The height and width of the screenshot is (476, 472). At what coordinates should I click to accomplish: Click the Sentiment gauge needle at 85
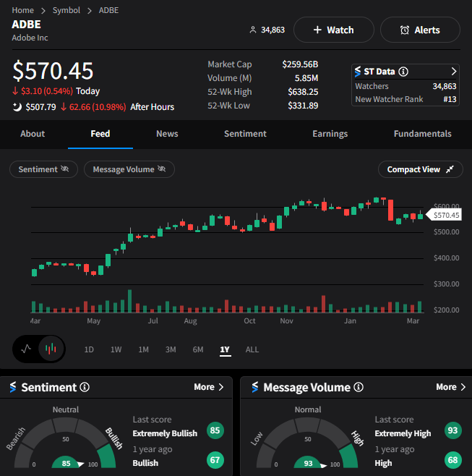coord(80,464)
